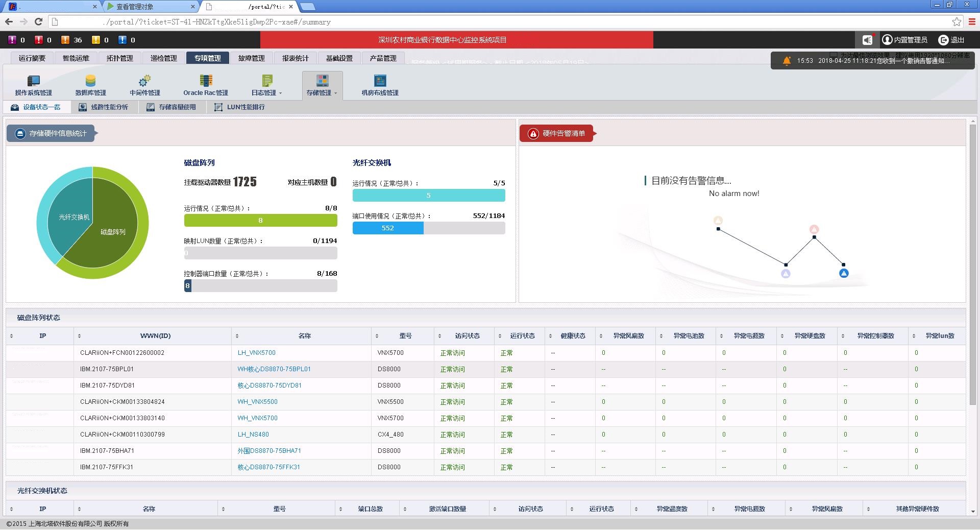Open LH_VNX5700 storage link
The width and height of the screenshot is (980, 530).
pyautogui.click(x=256, y=353)
